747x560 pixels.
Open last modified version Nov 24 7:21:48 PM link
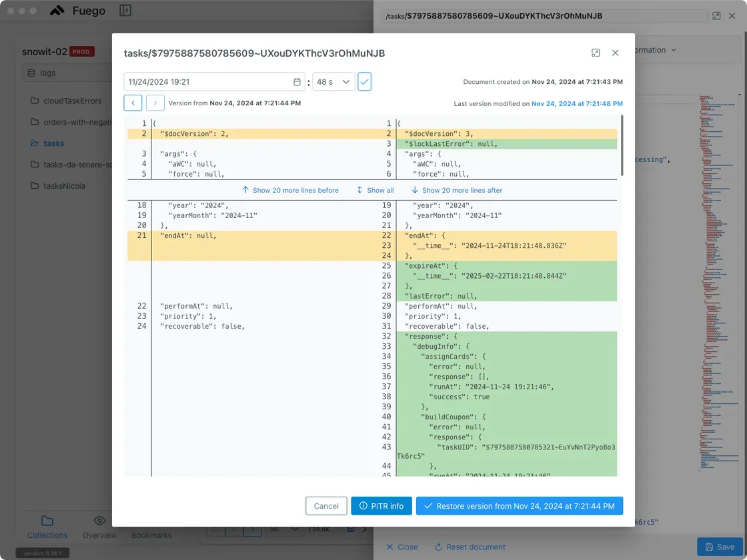coord(577,103)
